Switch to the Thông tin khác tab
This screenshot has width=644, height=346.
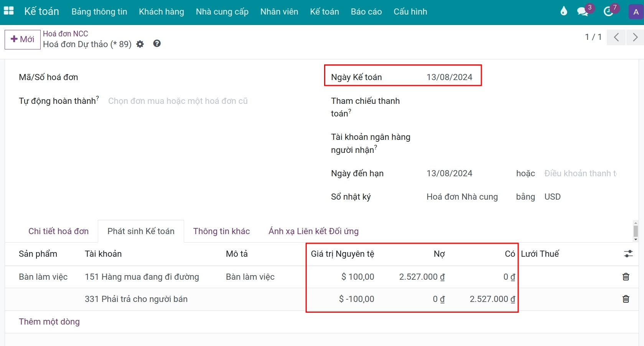(x=221, y=231)
